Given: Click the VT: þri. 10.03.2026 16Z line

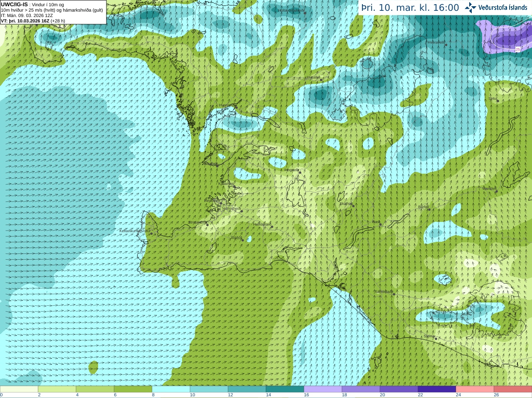Looking at the screenshot, I should [x=33, y=21].
